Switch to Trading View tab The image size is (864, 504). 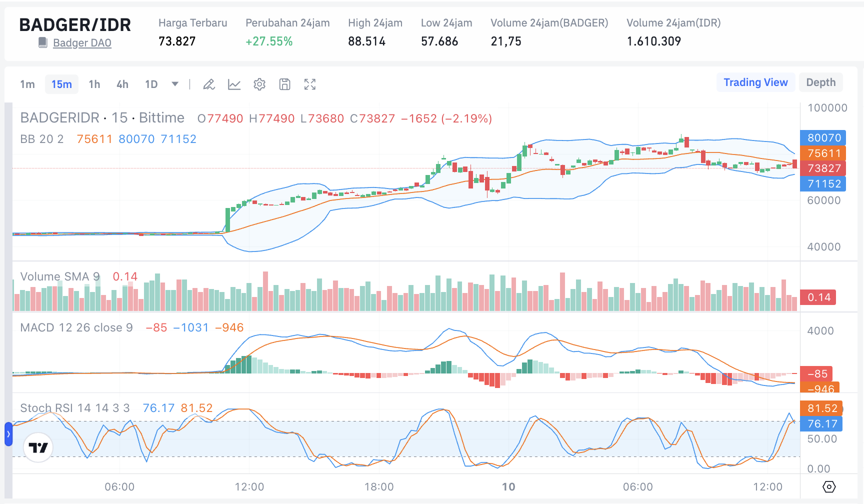pos(755,82)
